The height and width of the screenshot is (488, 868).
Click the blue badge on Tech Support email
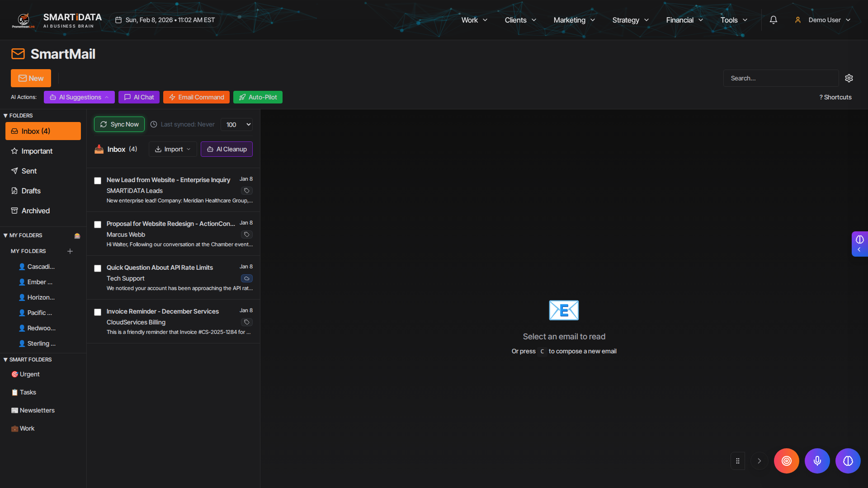247,278
